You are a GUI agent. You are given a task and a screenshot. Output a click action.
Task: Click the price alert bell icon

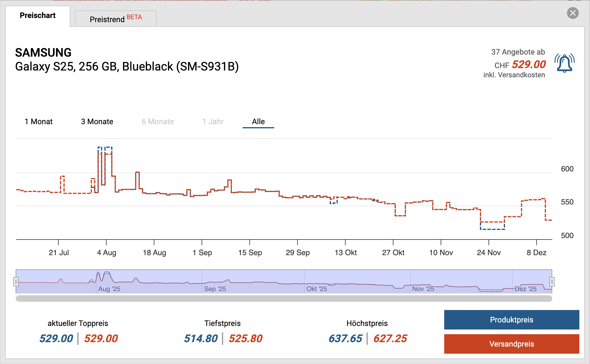pos(564,63)
